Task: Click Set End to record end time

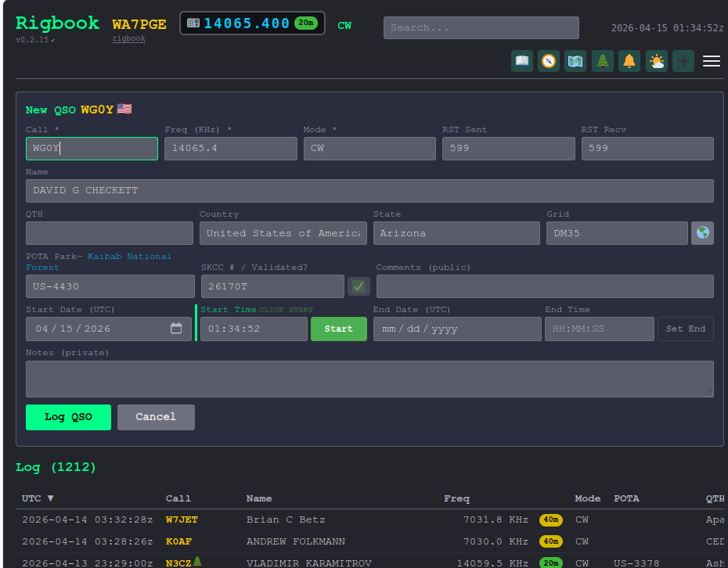Action: [x=685, y=329]
